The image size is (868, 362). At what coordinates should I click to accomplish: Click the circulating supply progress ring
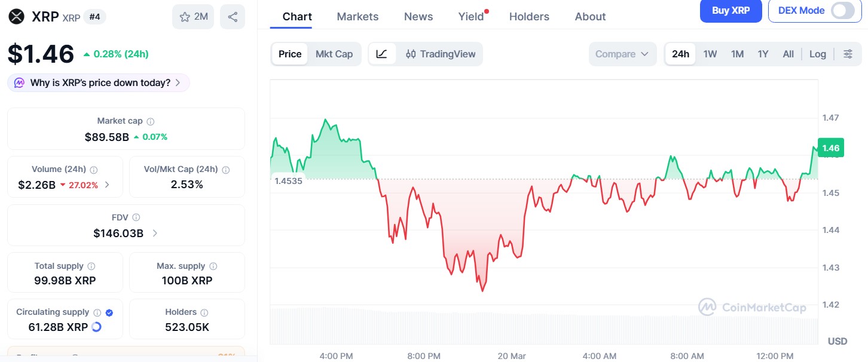96,327
